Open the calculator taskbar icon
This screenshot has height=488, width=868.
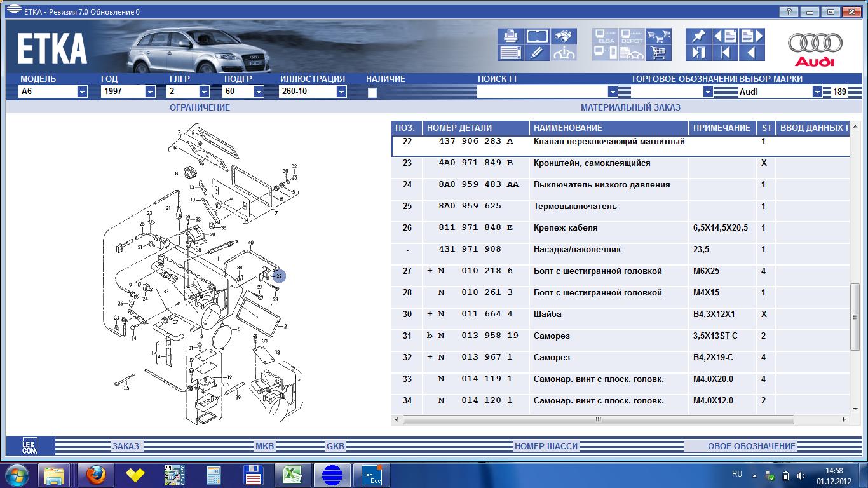coord(213,475)
